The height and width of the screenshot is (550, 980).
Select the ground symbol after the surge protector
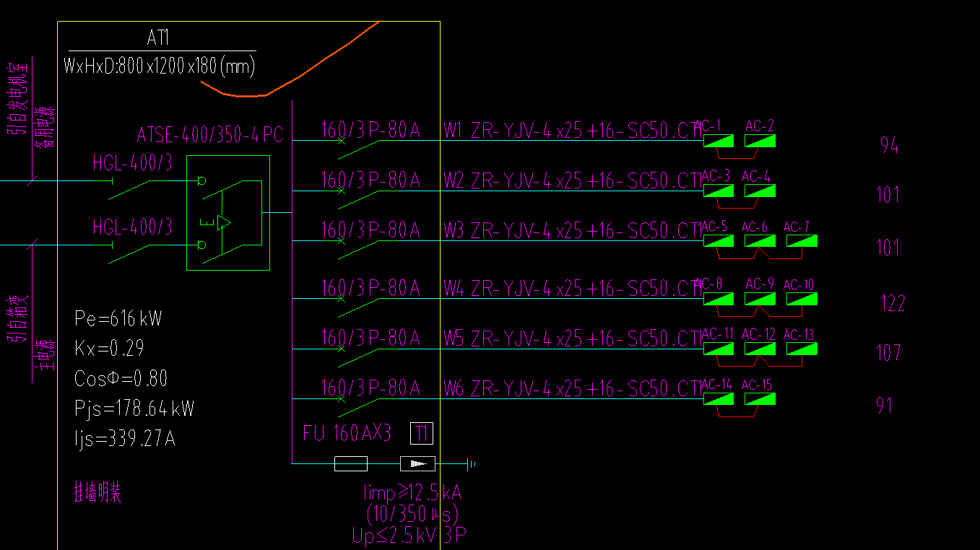point(471,463)
